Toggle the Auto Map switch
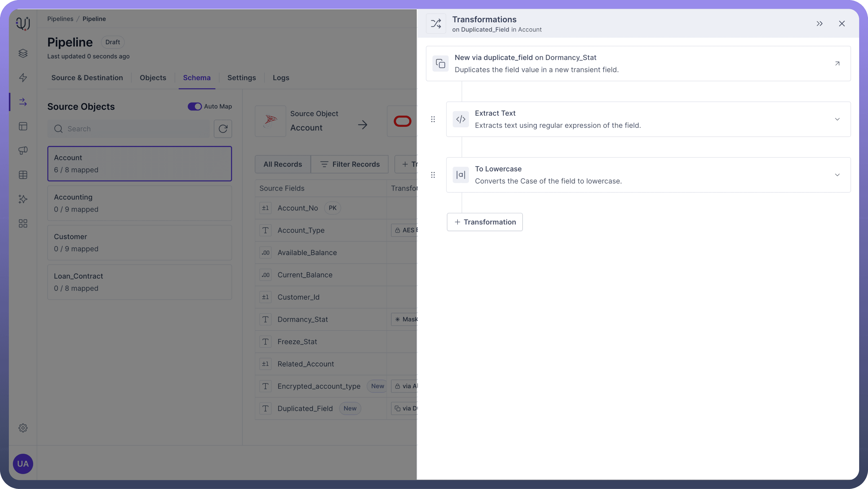This screenshot has width=868, height=489. 194,107
